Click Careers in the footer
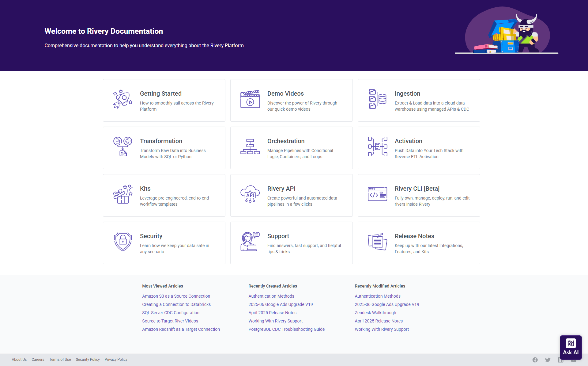The width and height of the screenshot is (588, 366). pyautogui.click(x=38, y=360)
